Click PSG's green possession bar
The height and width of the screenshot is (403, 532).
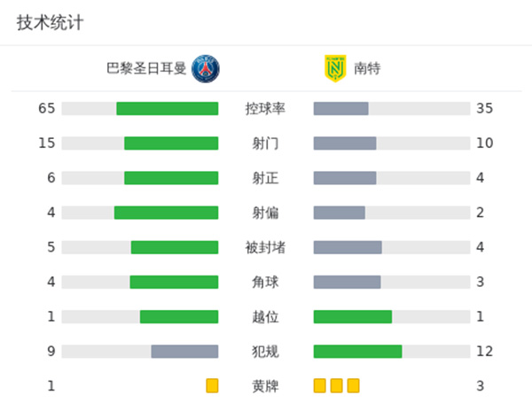point(167,108)
